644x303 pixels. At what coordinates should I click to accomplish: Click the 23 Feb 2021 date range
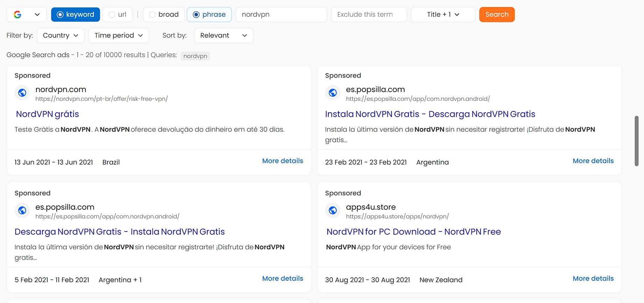pyautogui.click(x=366, y=162)
